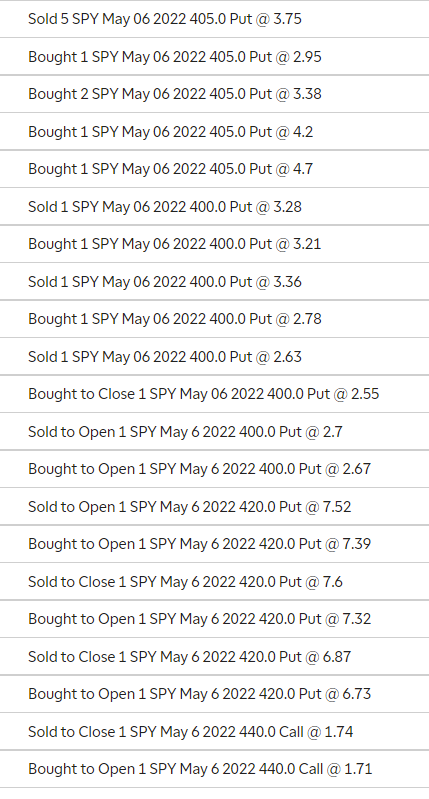Screen dimensions: 429x799
Task: Click Sold to Close 420.0 Put @ 7.6
Action: (x=214, y=581)
